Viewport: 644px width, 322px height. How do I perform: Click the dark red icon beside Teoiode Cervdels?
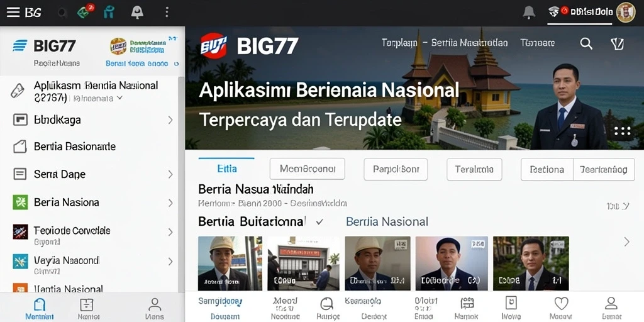coord(20,232)
